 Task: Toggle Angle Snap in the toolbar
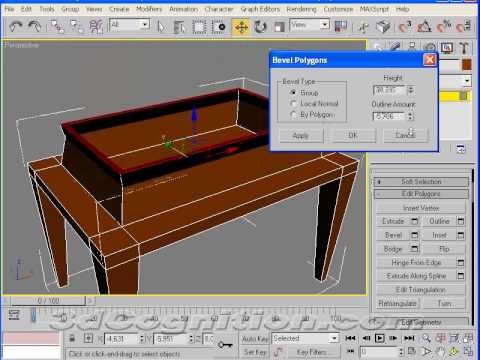pyautogui.click(x=424, y=26)
